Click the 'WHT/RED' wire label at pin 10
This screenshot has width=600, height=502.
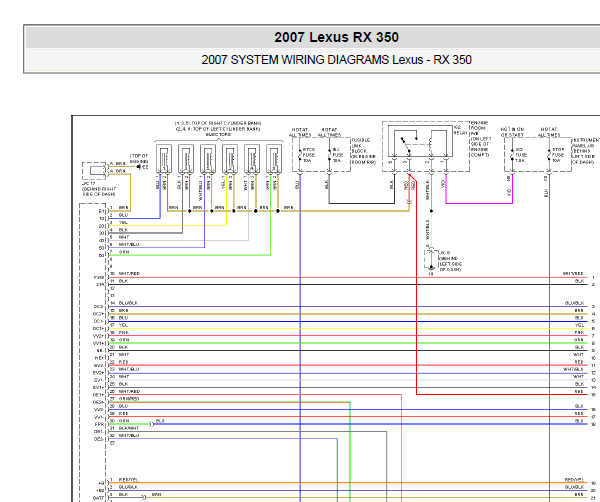[x=129, y=274]
